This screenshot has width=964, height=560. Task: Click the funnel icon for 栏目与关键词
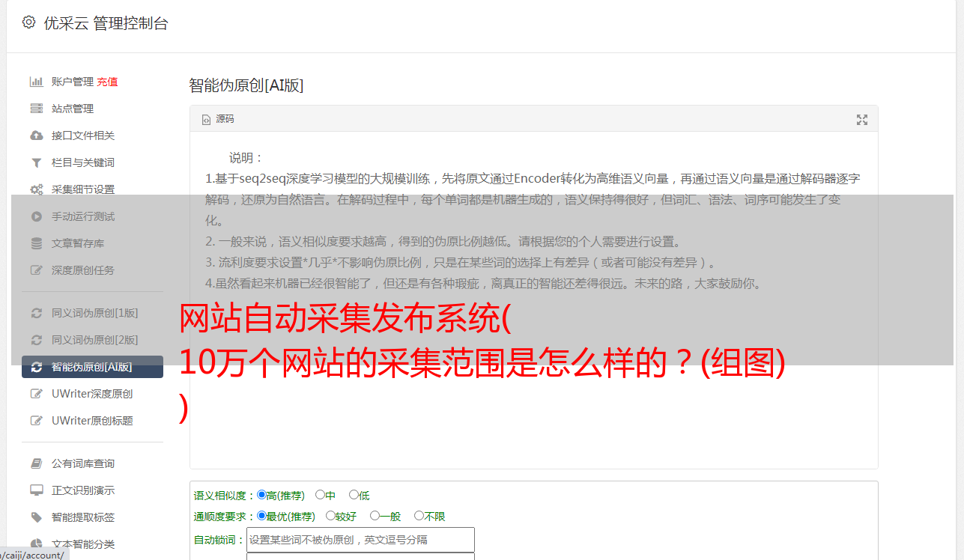pyautogui.click(x=36, y=162)
